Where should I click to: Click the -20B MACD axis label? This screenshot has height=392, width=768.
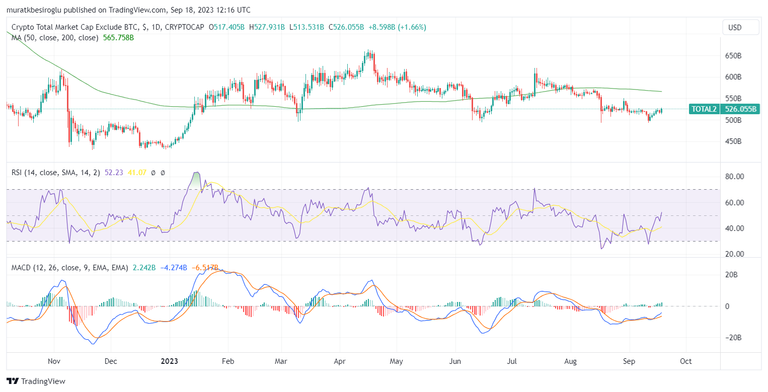tap(732, 338)
